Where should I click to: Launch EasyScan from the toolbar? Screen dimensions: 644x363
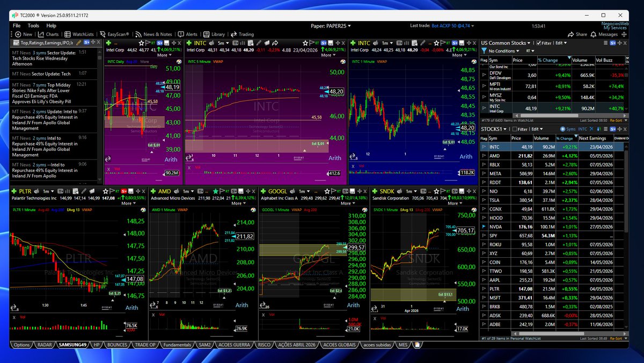[114, 34]
